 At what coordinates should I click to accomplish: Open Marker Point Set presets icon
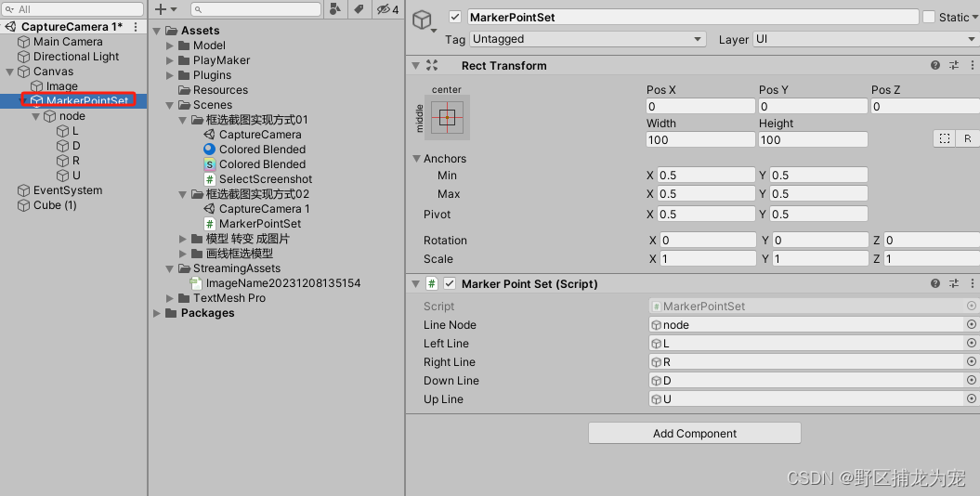click(954, 283)
